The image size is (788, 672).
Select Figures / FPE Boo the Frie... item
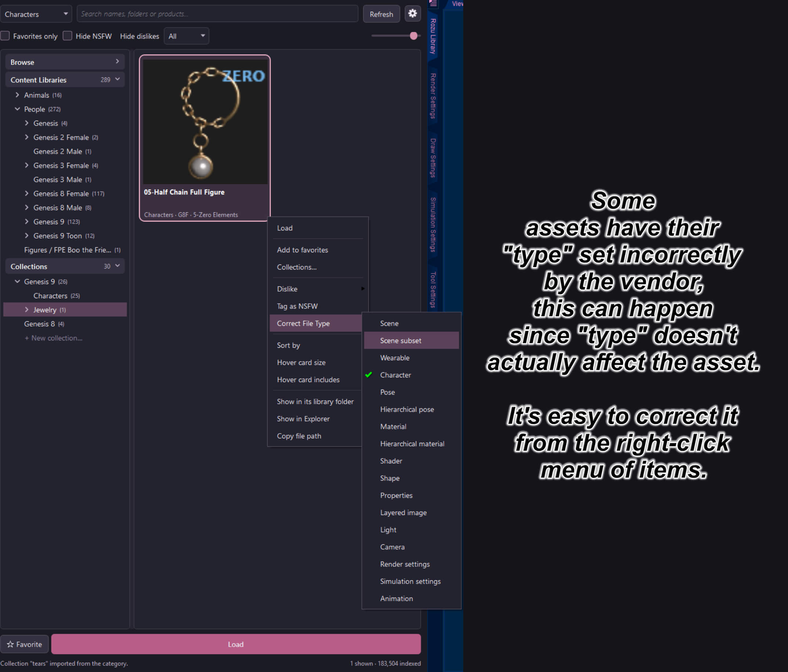coord(72,250)
